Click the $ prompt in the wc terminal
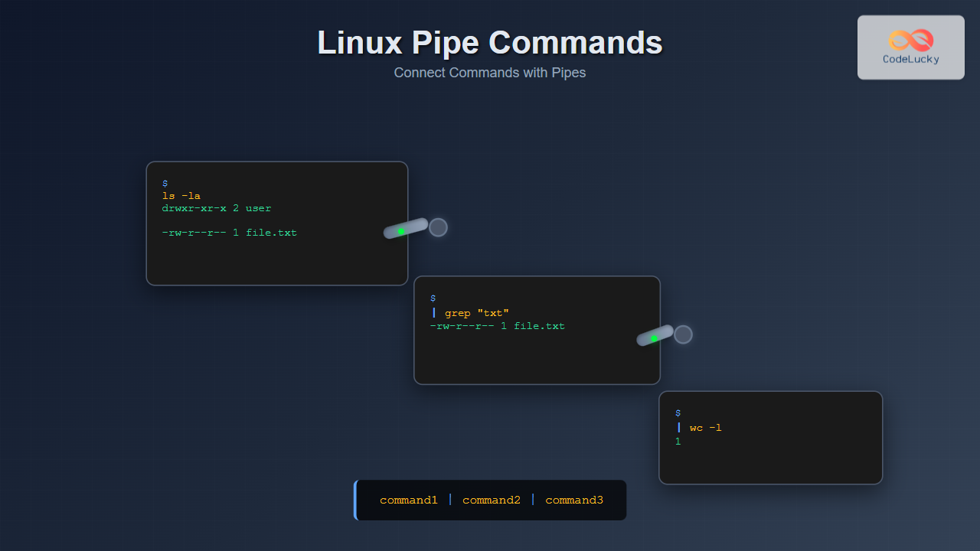The image size is (980, 551). [x=678, y=413]
